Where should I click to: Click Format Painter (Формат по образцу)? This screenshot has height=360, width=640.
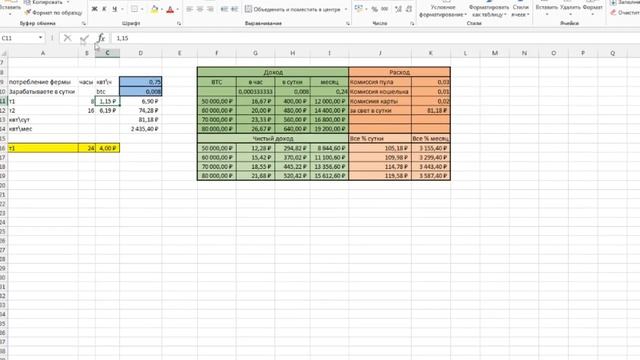[x=53, y=13]
